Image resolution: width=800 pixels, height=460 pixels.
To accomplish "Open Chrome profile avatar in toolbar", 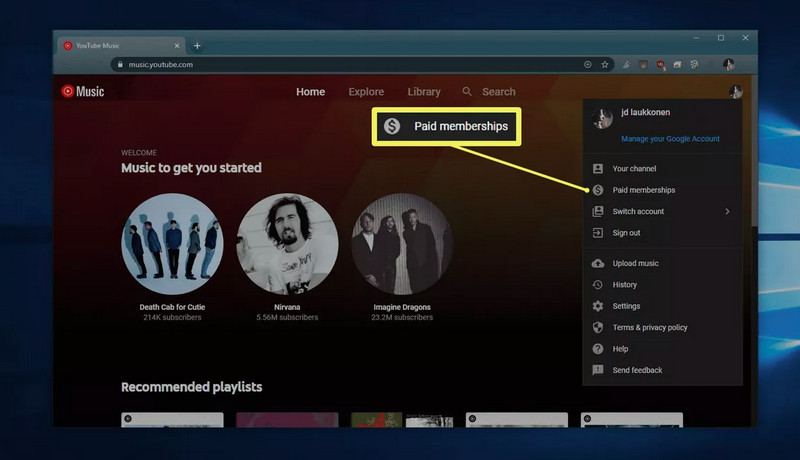I will pos(729,64).
